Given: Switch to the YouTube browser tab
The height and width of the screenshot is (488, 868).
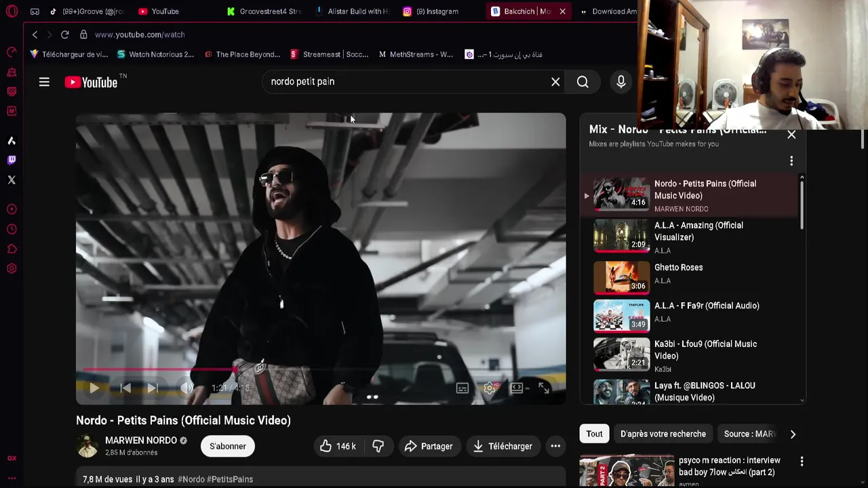Looking at the screenshot, I should 159,12.
